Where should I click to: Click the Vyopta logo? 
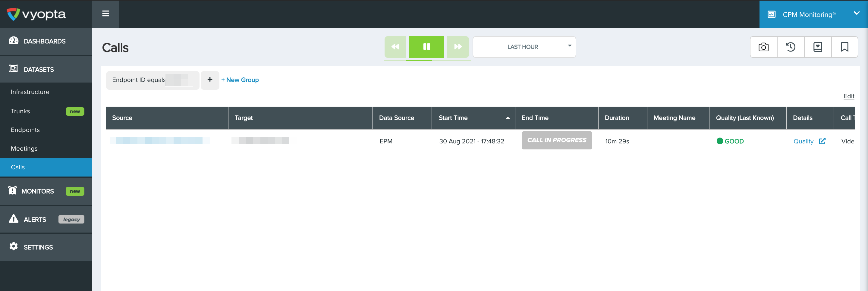[x=36, y=14]
